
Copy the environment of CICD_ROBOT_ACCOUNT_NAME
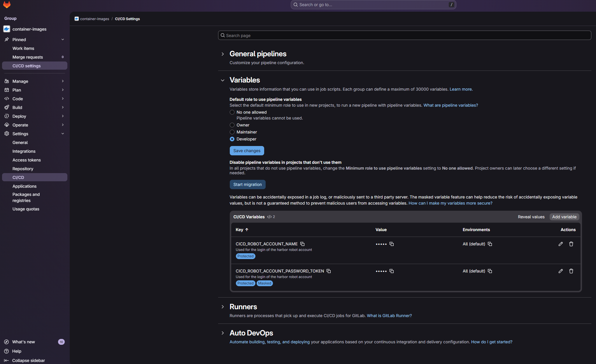point(490,244)
